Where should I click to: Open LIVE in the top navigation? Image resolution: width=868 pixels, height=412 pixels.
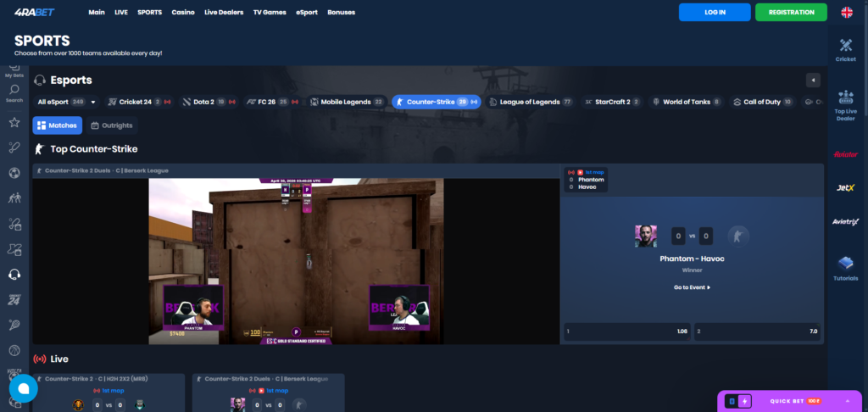(x=121, y=12)
